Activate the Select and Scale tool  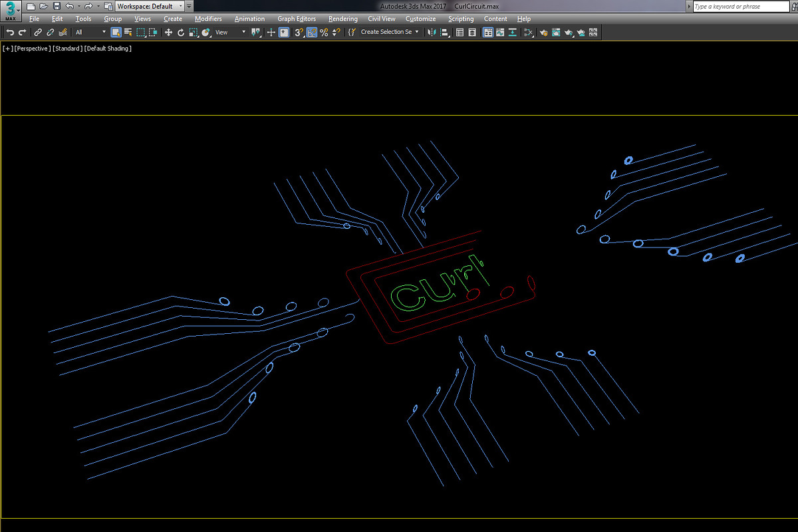193,32
